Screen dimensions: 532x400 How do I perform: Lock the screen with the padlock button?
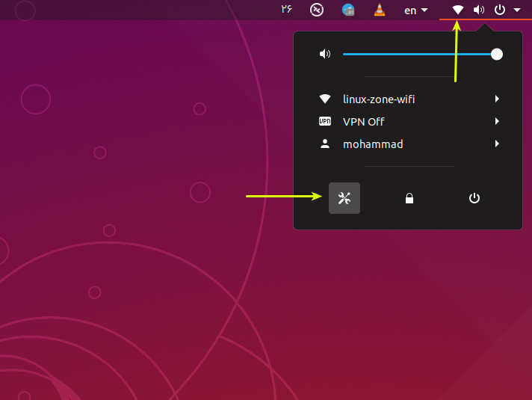[x=409, y=198]
